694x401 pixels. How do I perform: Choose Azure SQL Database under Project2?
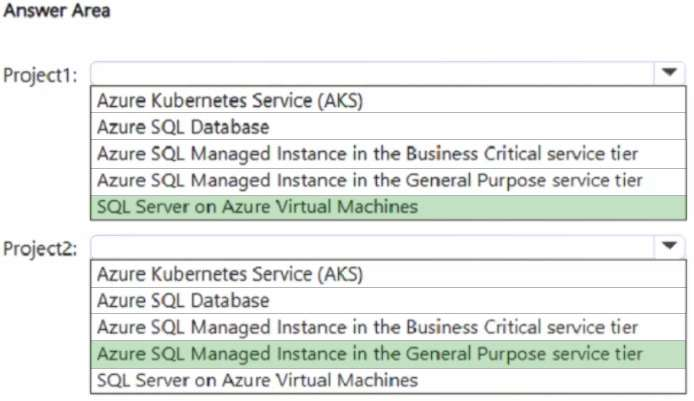point(183,300)
